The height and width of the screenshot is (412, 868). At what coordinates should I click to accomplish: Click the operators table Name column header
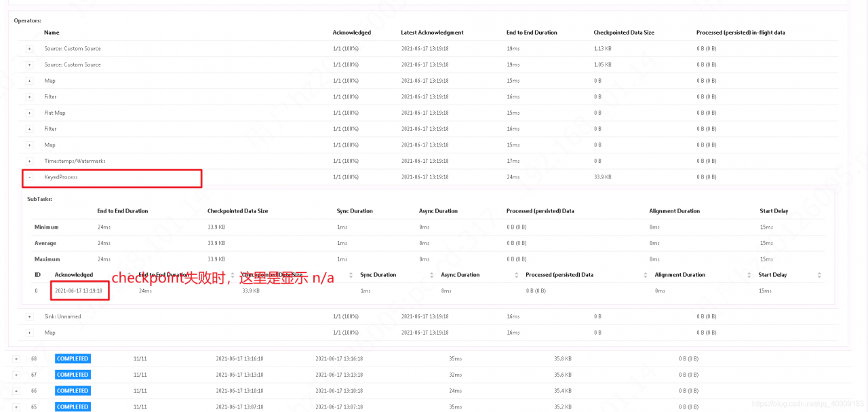pos(52,33)
